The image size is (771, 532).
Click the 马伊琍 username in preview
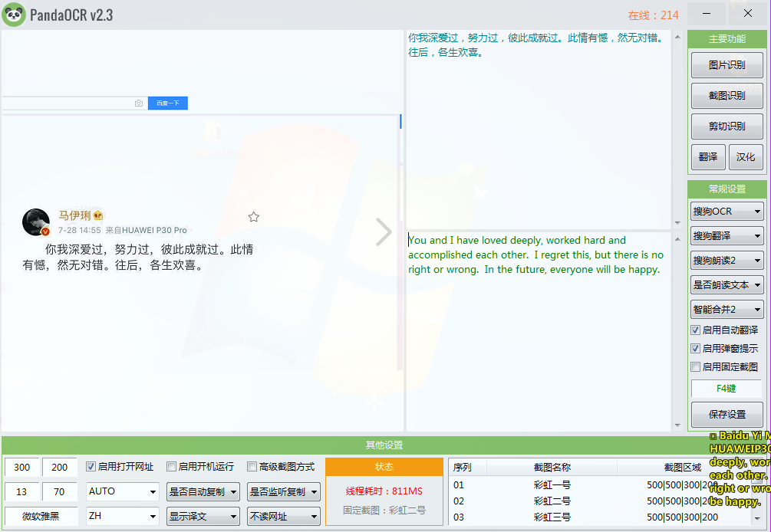[74, 215]
